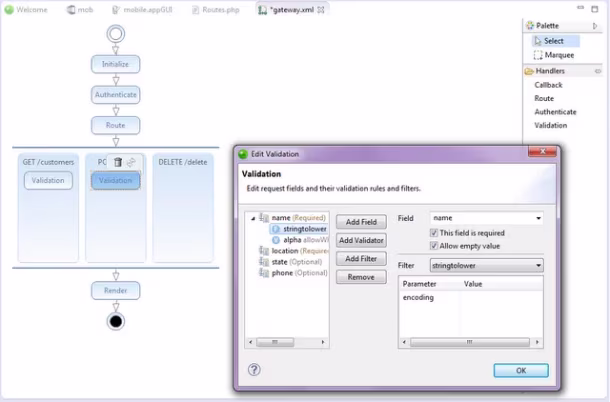Switch to the mobile.appGUI tab
610x402 pixels.
(143, 10)
